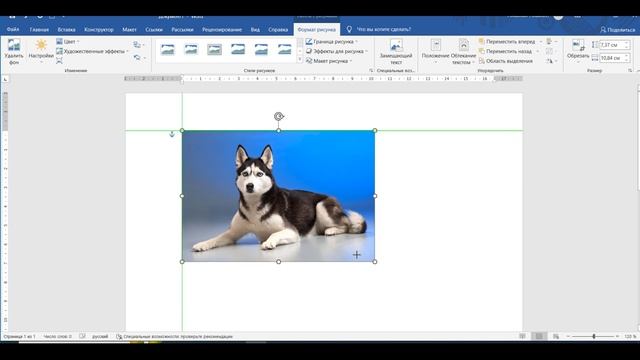Select the Формат рисунка tab
Screen dimensions: 640x360
317,29
